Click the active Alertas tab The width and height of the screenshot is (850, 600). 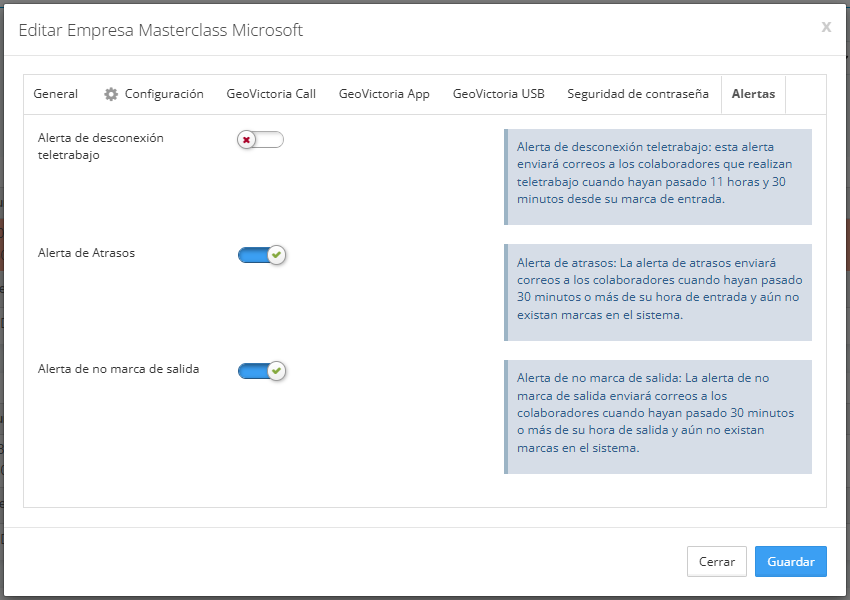(x=753, y=94)
